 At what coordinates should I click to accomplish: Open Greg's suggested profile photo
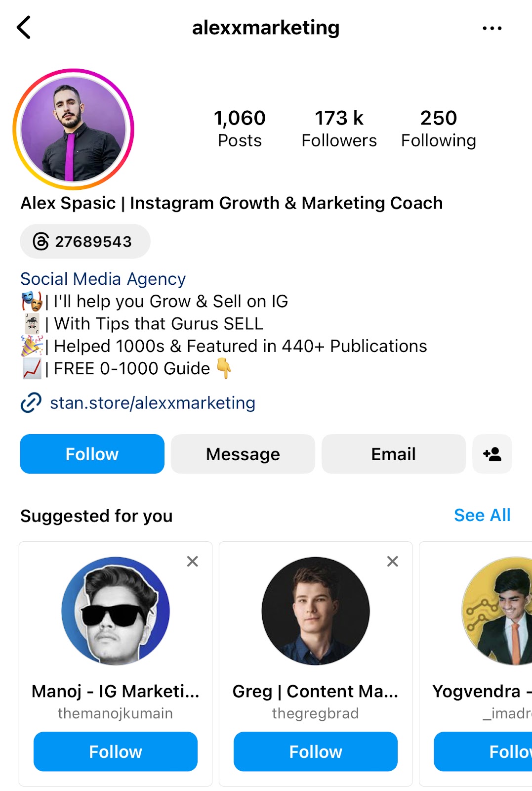tap(316, 611)
